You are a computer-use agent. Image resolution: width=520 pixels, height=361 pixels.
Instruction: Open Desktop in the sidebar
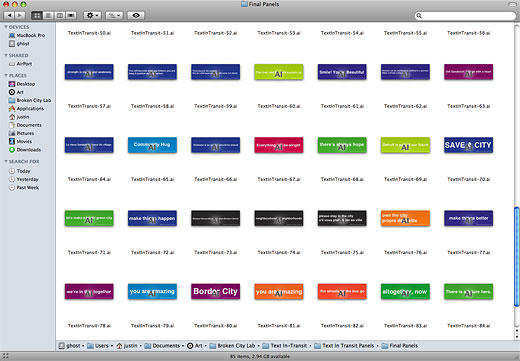point(22,84)
